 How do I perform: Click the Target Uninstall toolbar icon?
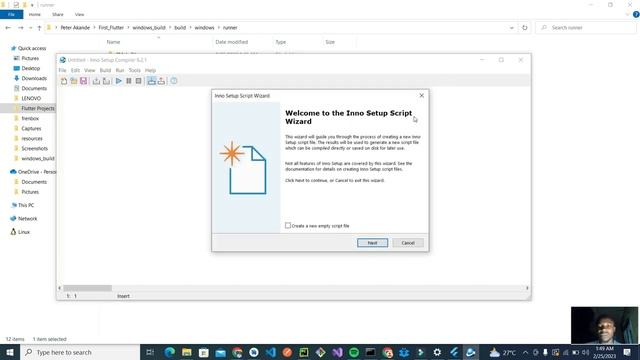pyautogui.click(x=161, y=81)
